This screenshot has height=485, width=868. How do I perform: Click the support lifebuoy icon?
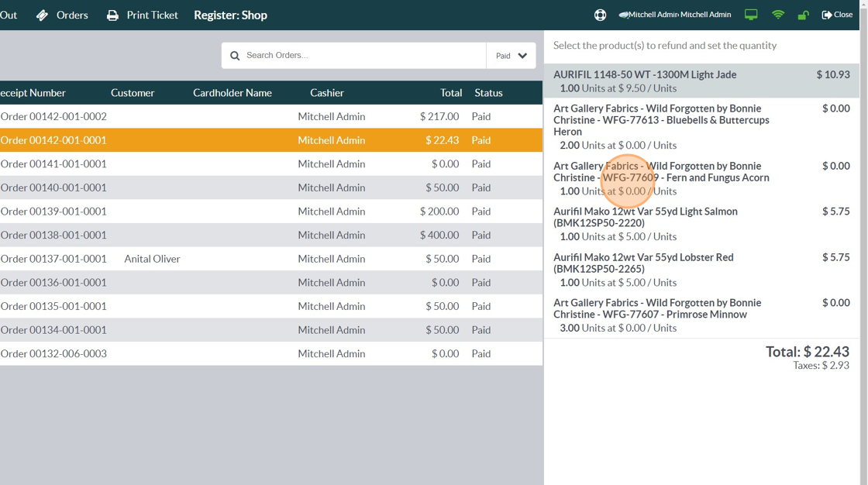(600, 15)
